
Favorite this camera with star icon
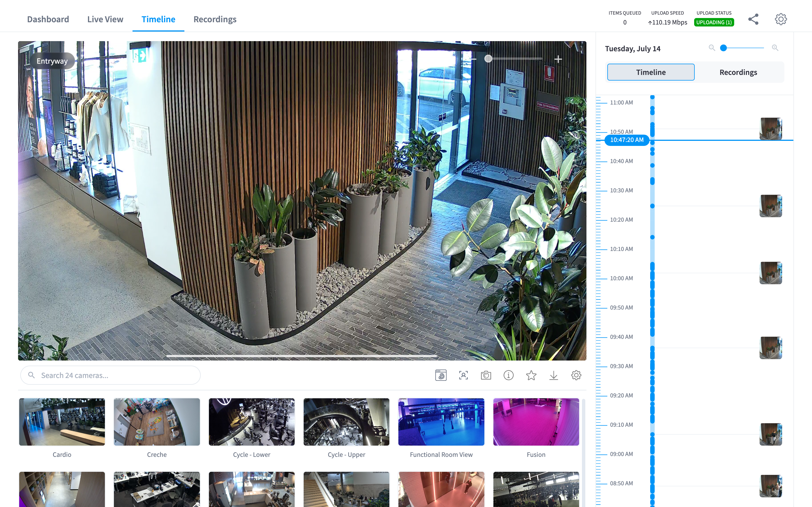click(x=531, y=375)
